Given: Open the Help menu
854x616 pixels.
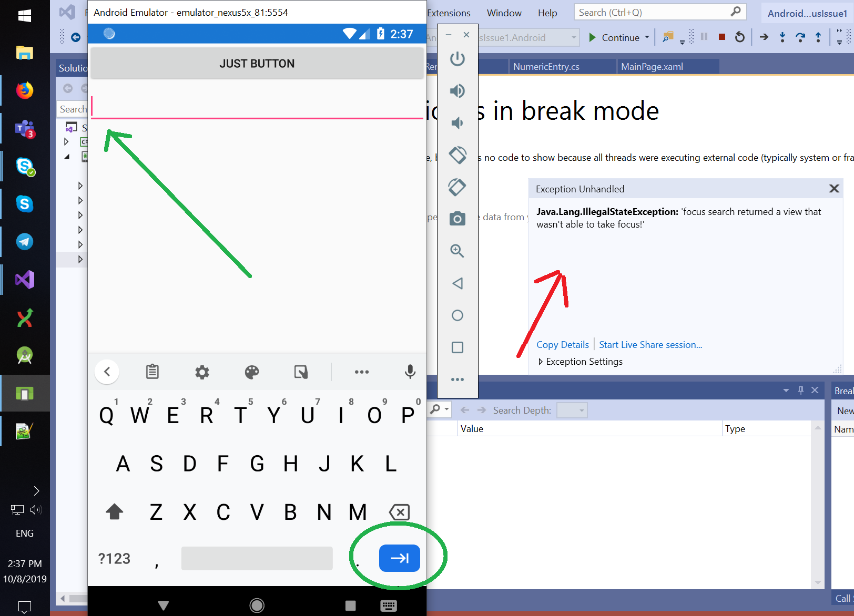Looking at the screenshot, I should click(547, 13).
